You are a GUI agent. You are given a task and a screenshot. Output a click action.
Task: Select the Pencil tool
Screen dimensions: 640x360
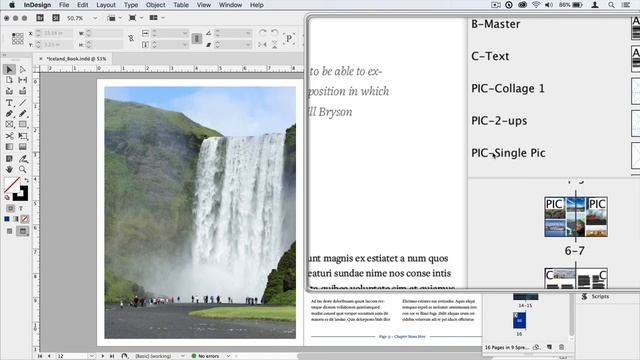pyautogui.click(x=23, y=113)
